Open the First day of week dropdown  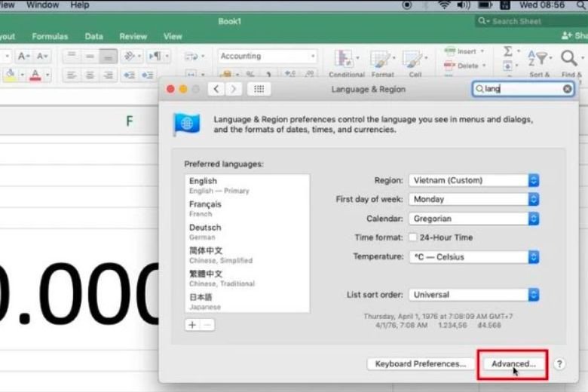[x=474, y=199]
